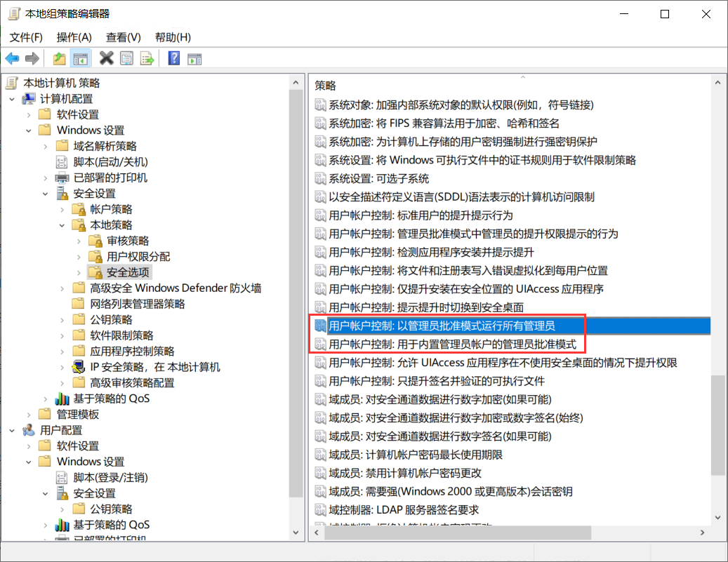Viewport: 728px width, 562px height.
Task: Click the policy list horizontal scrollbar thumb
Action: (457, 533)
